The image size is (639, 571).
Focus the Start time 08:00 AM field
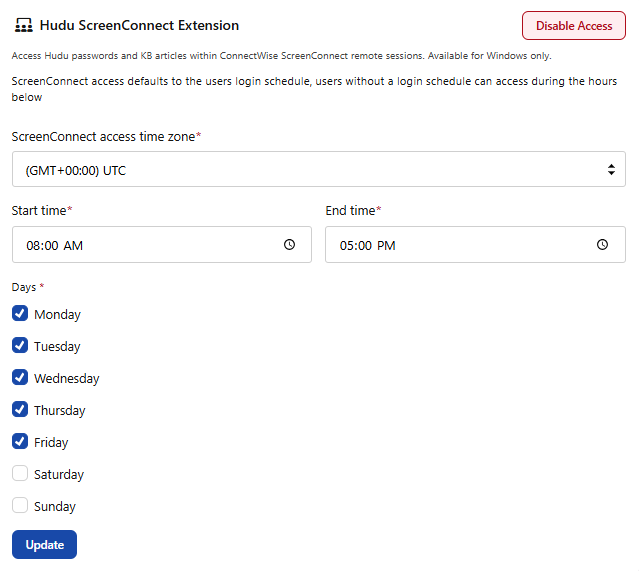click(162, 245)
